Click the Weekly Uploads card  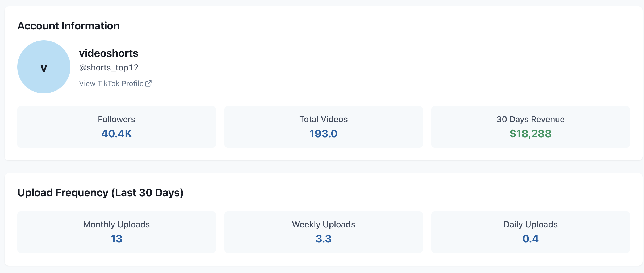click(323, 232)
